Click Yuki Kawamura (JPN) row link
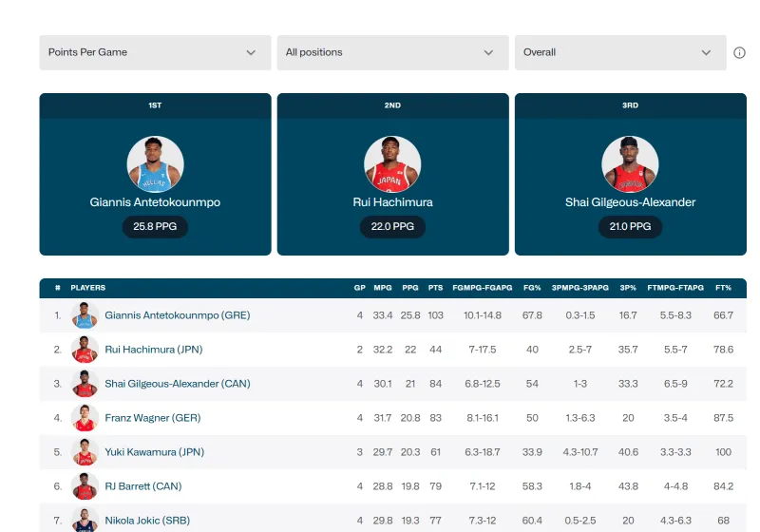The image size is (760, 532). 154,452
